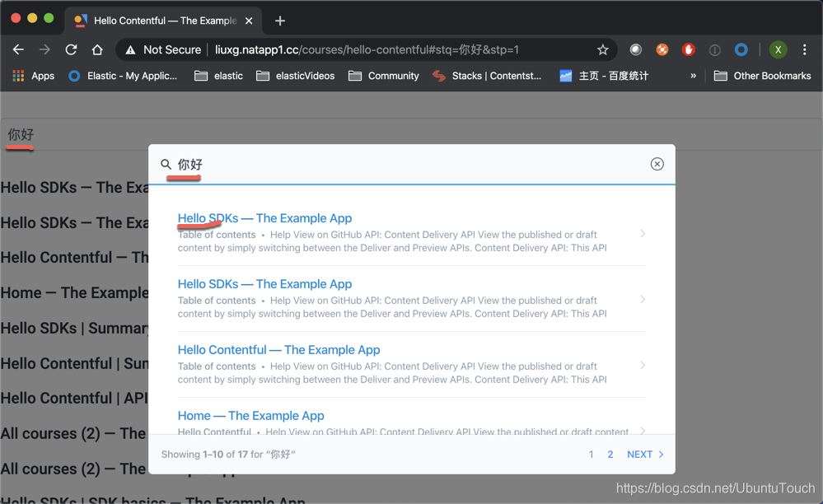The image size is (823, 504).
Task: Open the browser home page
Action: pyautogui.click(x=96, y=49)
